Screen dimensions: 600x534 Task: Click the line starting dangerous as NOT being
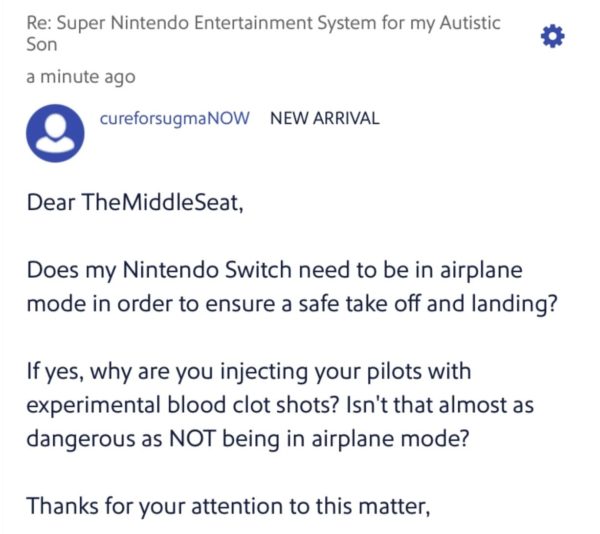tap(248, 439)
